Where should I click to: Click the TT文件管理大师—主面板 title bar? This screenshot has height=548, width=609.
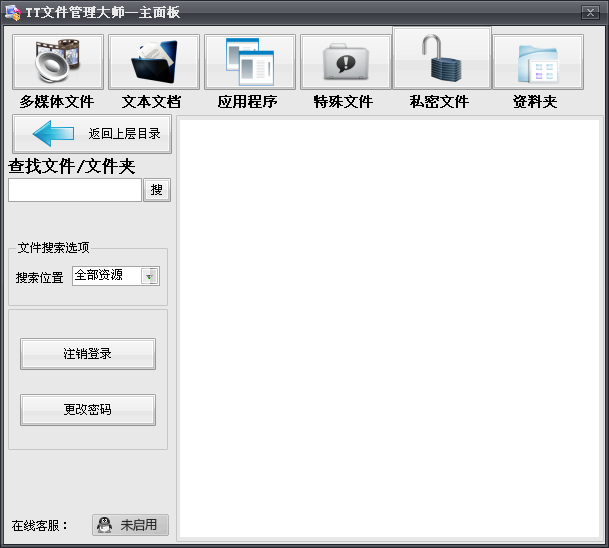tap(300, 12)
